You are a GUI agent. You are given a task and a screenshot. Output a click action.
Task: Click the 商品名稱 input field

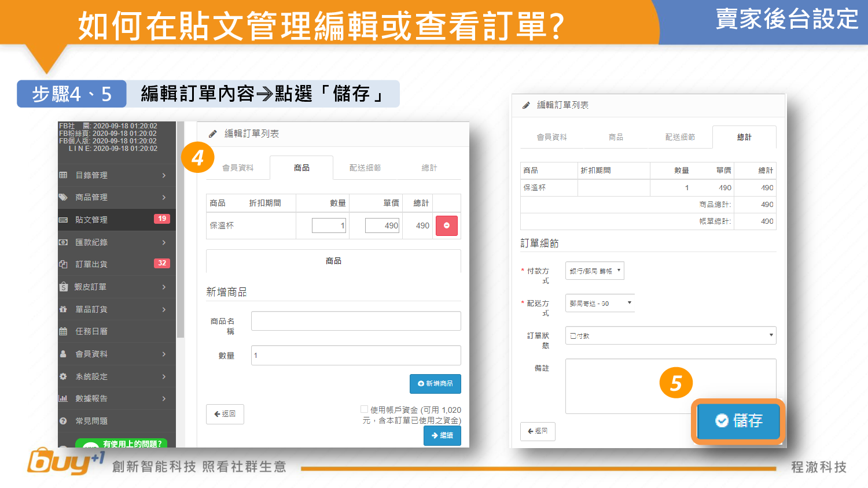[356, 321]
